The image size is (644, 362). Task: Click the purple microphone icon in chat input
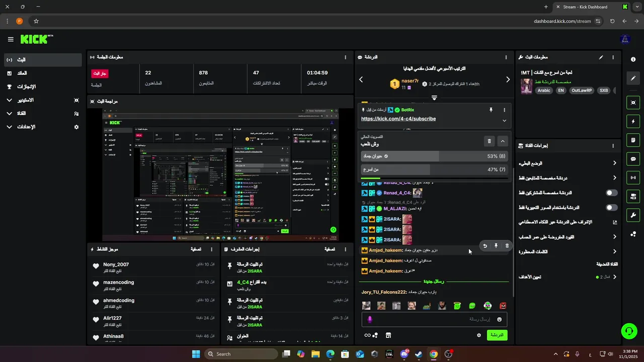tap(370, 319)
